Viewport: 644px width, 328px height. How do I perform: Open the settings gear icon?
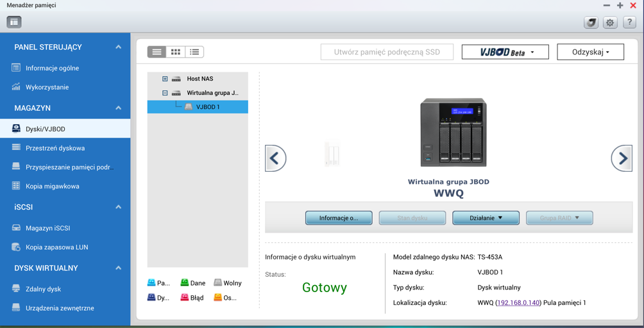click(x=610, y=22)
